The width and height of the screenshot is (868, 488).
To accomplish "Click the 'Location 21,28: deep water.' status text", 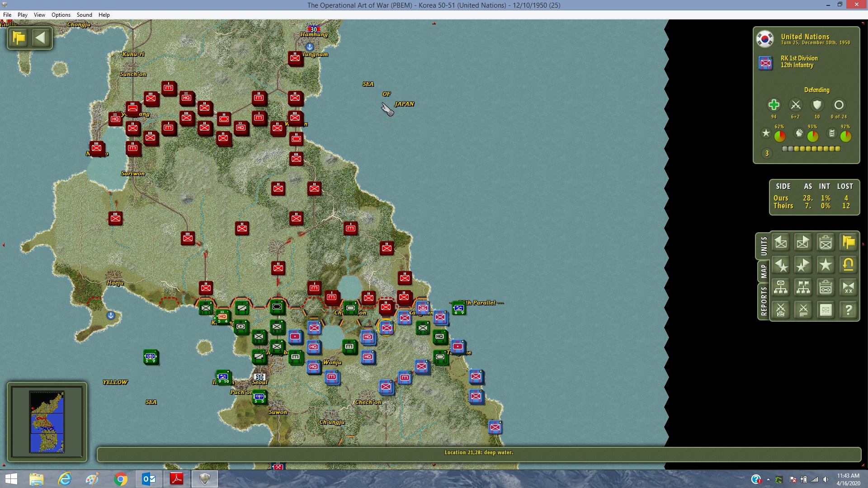I will click(x=479, y=452).
